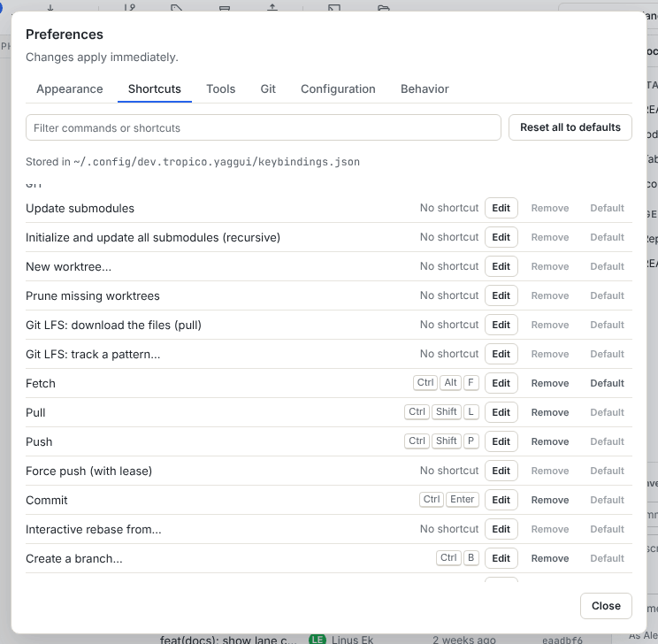This screenshot has width=658, height=644.
Task: Click the Ctrl Shift L shortcut keys
Action: pyautogui.click(x=441, y=412)
